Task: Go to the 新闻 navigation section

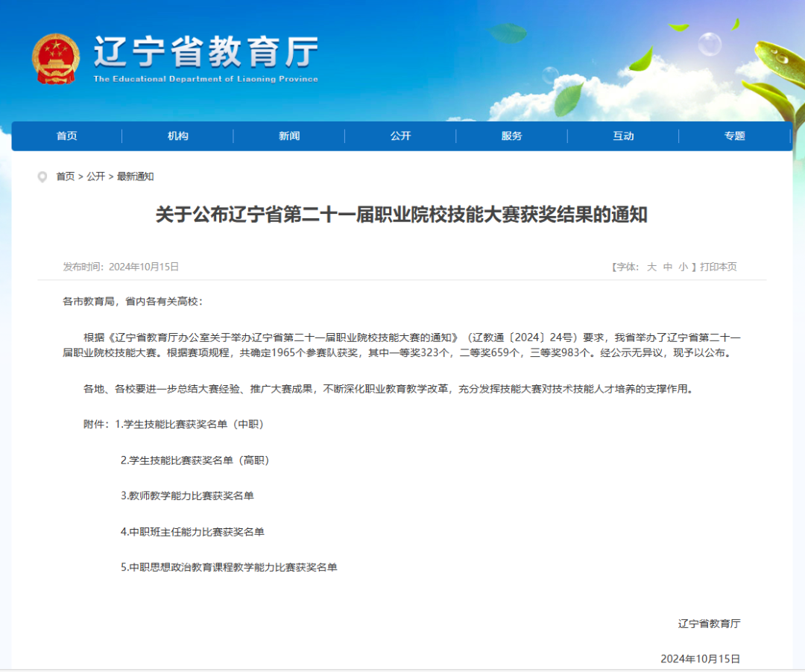Action: [x=289, y=136]
